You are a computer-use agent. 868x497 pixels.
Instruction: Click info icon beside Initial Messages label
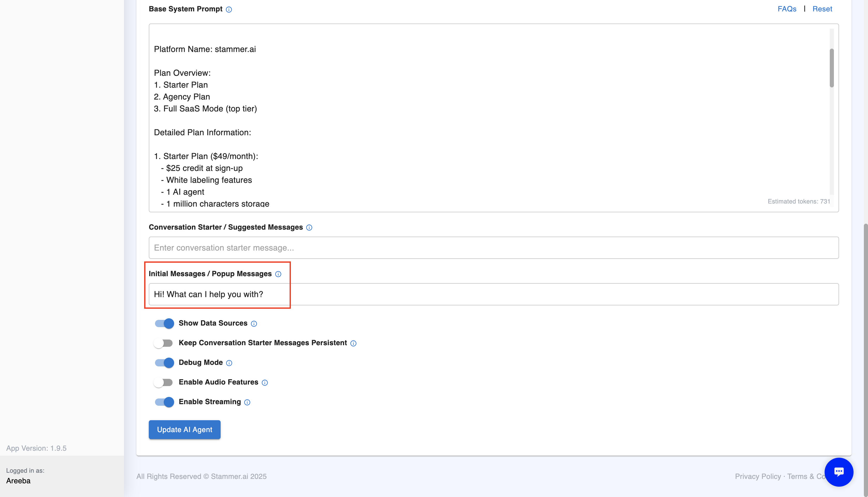click(x=278, y=274)
